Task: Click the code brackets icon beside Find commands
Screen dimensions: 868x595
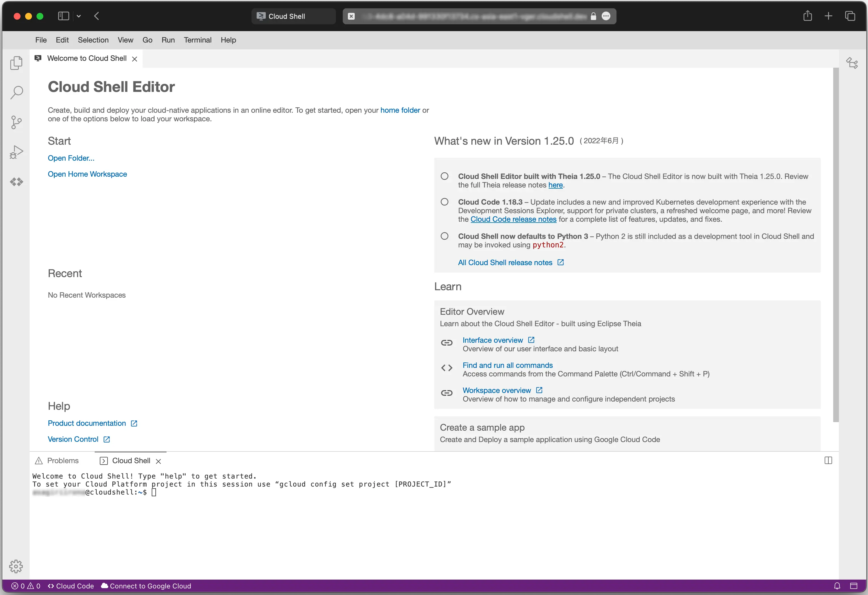Action: pyautogui.click(x=447, y=368)
